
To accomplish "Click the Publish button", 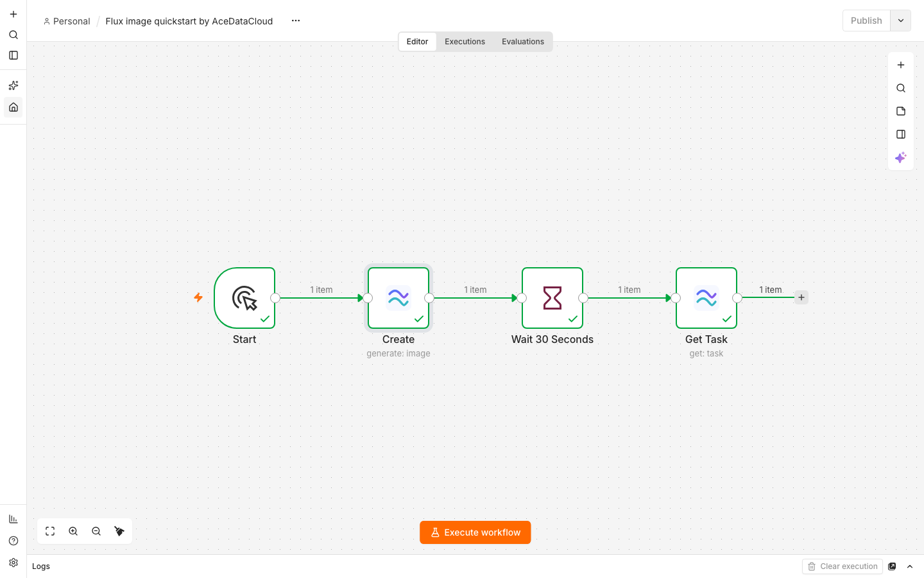I will [x=866, y=21].
